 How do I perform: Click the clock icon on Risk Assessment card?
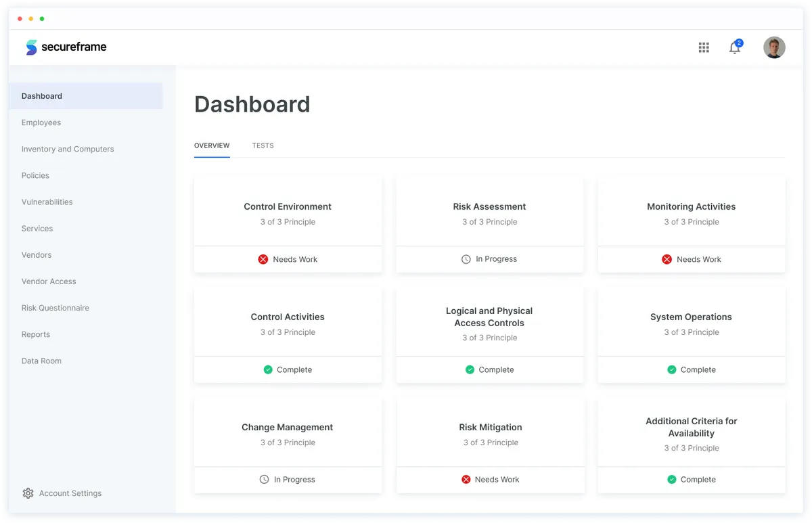[x=466, y=259]
